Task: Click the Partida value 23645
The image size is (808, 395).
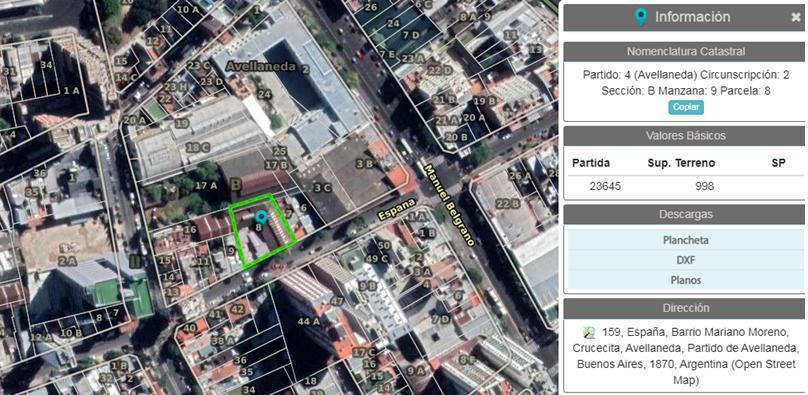Action: coord(605,186)
